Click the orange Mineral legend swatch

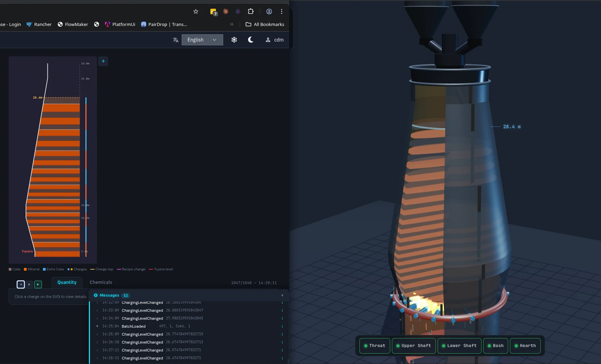pos(25,269)
